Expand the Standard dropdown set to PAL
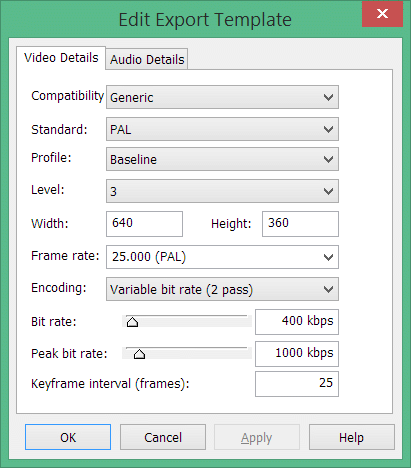Screen dimensions: 411x468 pyautogui.click(x=222, y=129)
